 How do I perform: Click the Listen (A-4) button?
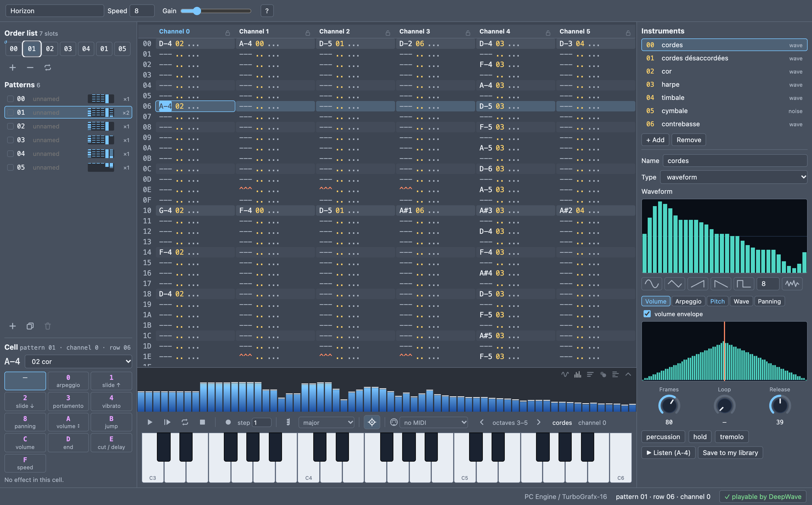(668, 453)
